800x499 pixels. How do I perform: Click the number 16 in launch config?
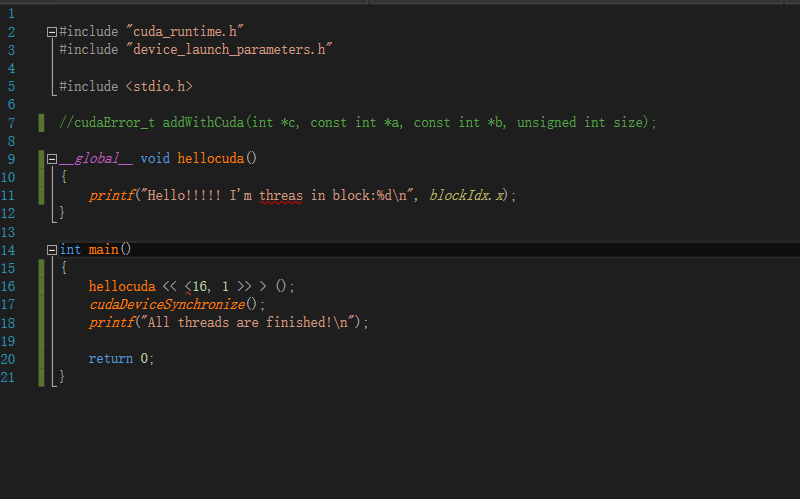tap(199, 286)
